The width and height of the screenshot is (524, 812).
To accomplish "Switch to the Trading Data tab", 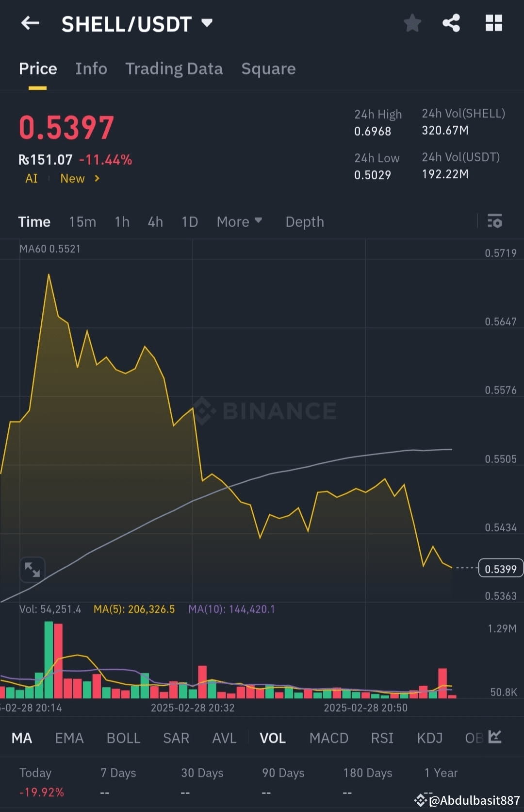I will [174, 68].
